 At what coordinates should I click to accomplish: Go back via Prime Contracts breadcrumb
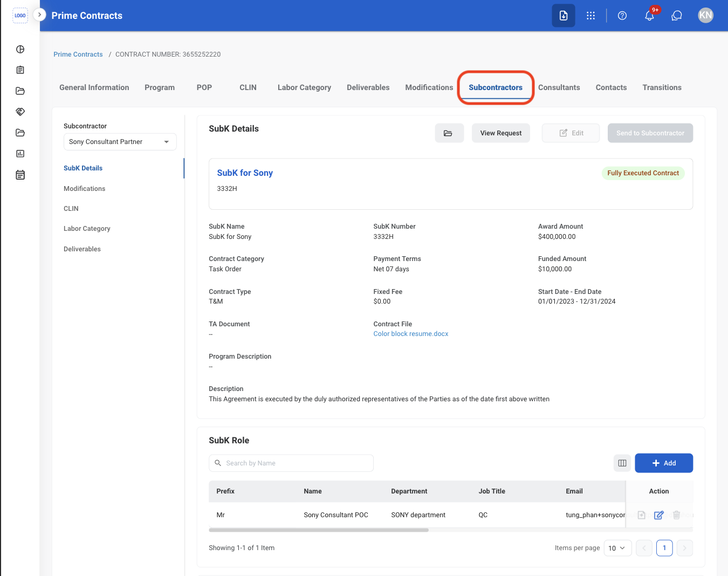click(78, 54)
